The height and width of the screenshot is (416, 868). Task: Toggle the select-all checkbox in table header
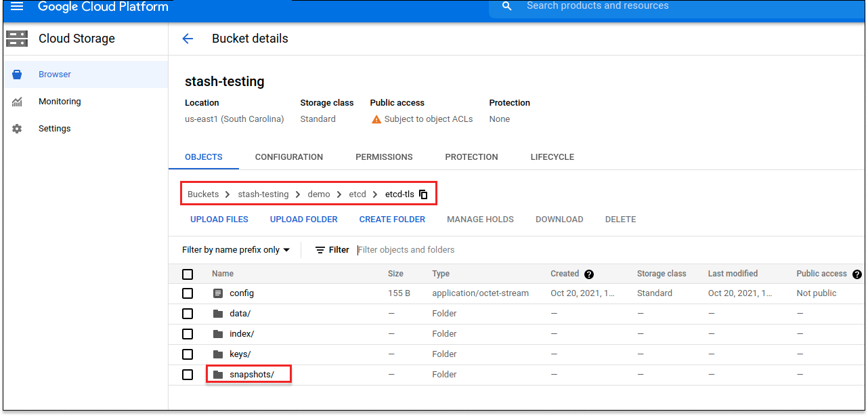[188, 274]
